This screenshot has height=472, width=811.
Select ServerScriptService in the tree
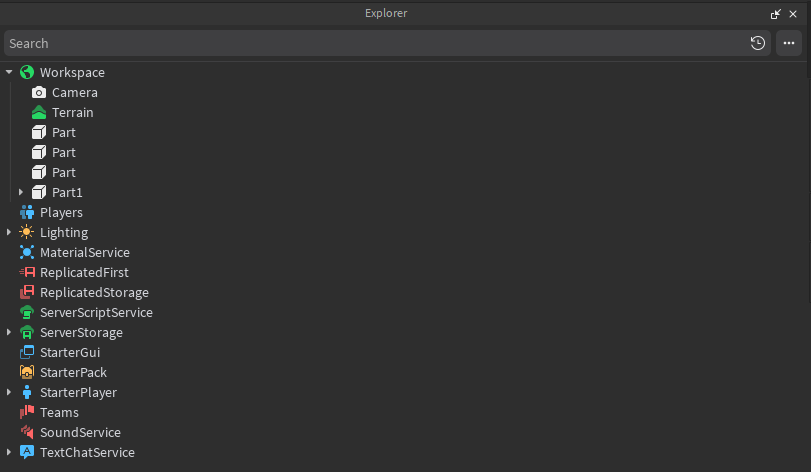[x=96, y=312]
